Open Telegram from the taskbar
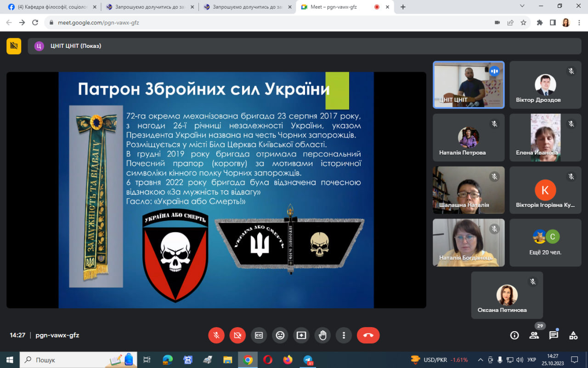Image resolution: width=588 pixels, height=368 pixels. tap(308, 360)
